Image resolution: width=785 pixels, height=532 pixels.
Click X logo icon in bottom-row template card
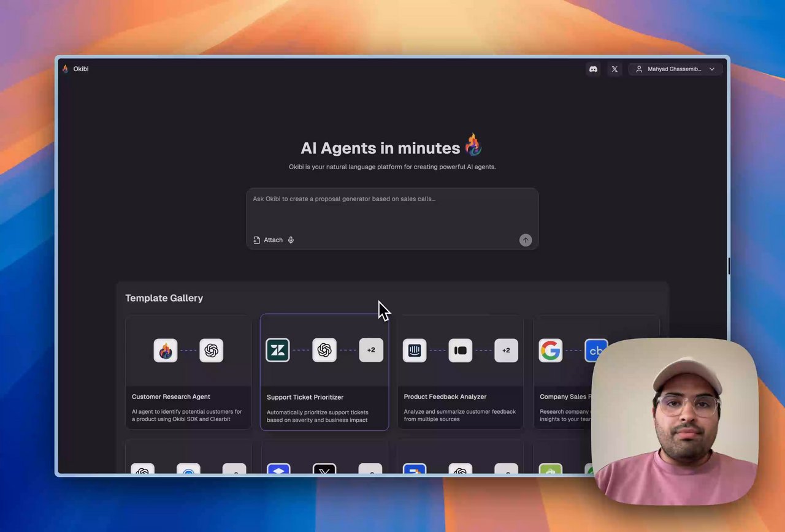324,470
